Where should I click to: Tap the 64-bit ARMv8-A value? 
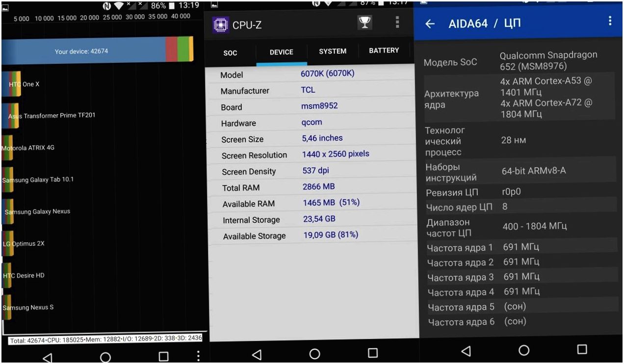(534, 171)
